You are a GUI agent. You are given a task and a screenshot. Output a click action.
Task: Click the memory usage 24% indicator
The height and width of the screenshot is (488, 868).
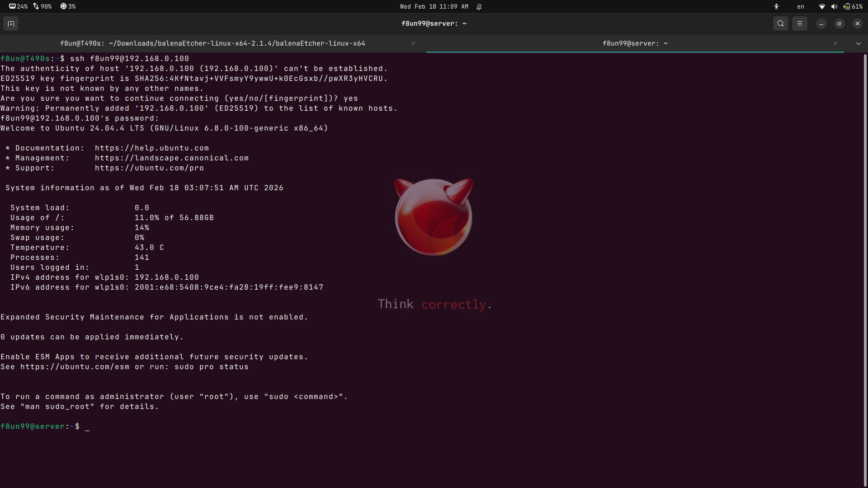click(19, 6)
